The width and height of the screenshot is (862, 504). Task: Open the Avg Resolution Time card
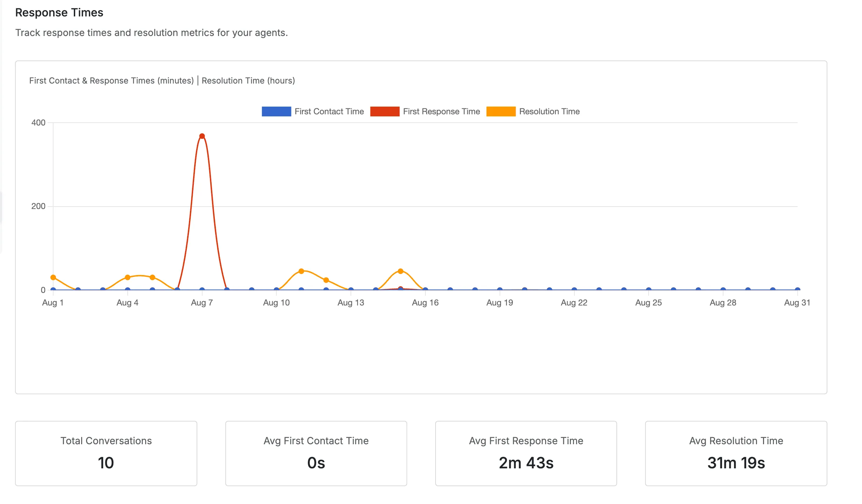coord(736,453)
